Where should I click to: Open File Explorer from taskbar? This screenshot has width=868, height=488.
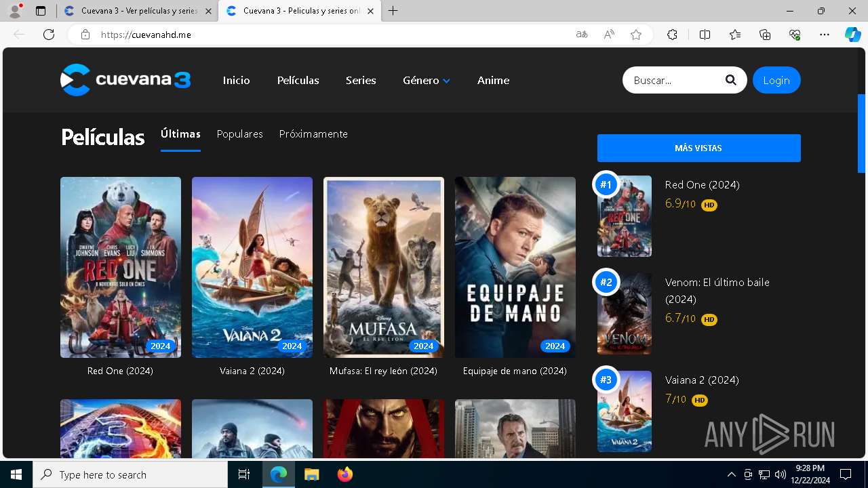311,474
